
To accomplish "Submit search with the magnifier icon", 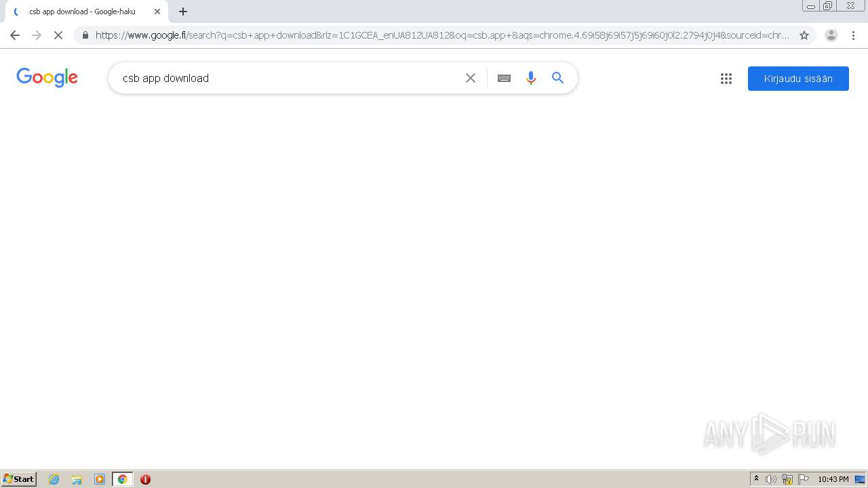I will coord(558,78).
